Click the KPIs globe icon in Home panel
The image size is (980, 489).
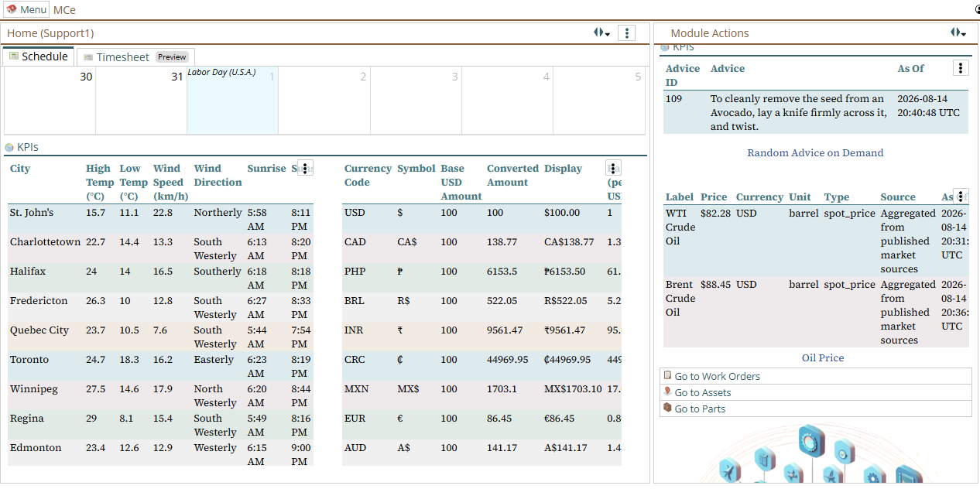9,147
